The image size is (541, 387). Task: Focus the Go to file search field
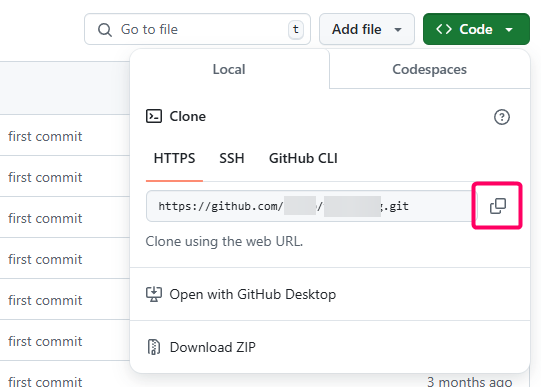tap(197, 29)
